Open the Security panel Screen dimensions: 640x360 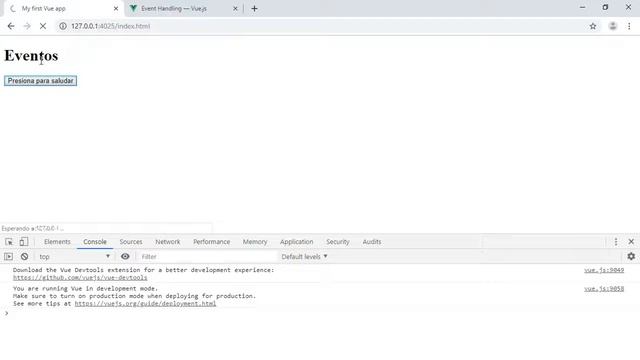338,242
